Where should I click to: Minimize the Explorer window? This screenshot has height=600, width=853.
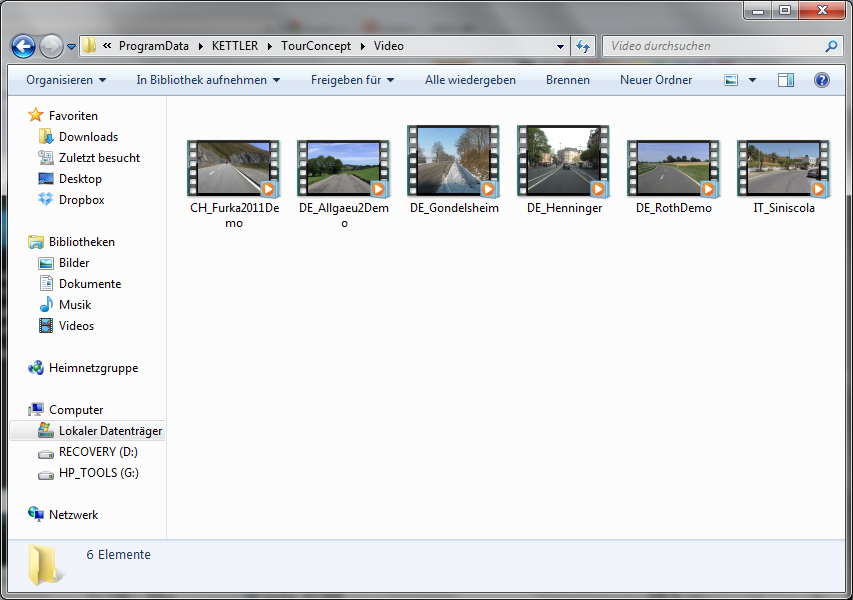pos(758,10)
